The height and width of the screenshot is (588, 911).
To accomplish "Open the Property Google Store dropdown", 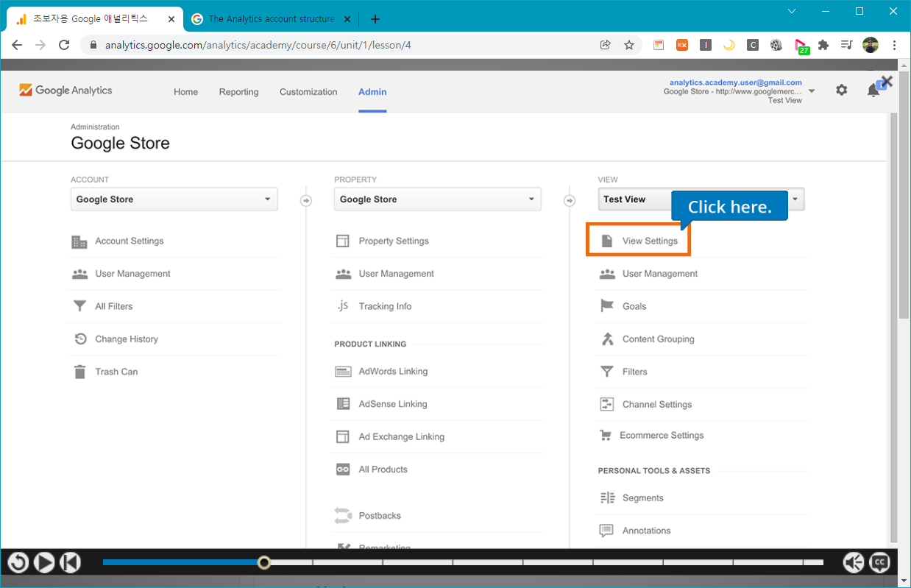I will click(x=438, y=199).
